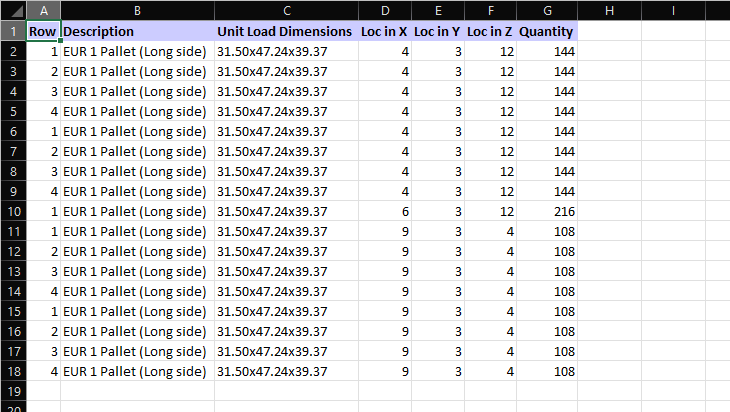Select row 1 header
The height and width of the screenshot is (412, 730).
(x=14, y=31)
